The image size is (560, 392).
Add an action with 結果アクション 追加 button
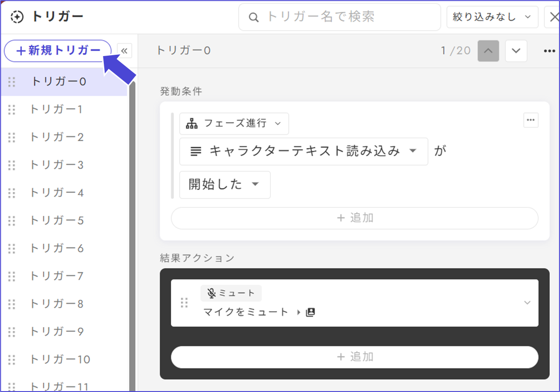point(355,357)
